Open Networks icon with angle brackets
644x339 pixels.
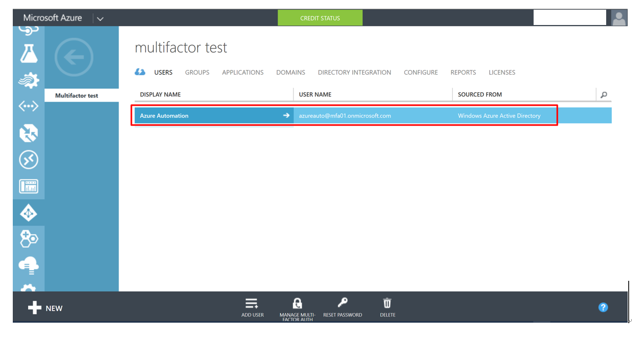click(x=29, y=106)
